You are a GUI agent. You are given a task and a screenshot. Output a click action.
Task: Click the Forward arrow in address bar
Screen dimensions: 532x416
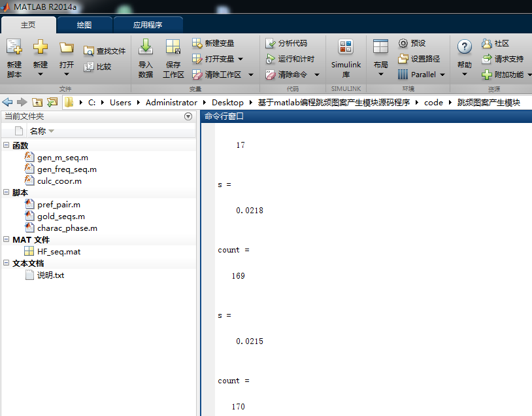click(22, 102)
